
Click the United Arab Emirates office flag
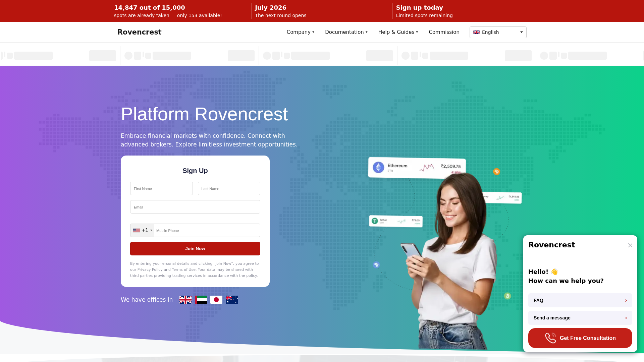(201, 300)
